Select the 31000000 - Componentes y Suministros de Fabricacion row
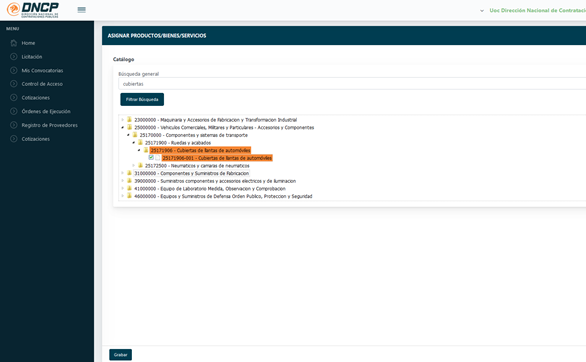Viewport: 586px width, 362px height. [191, 173]
